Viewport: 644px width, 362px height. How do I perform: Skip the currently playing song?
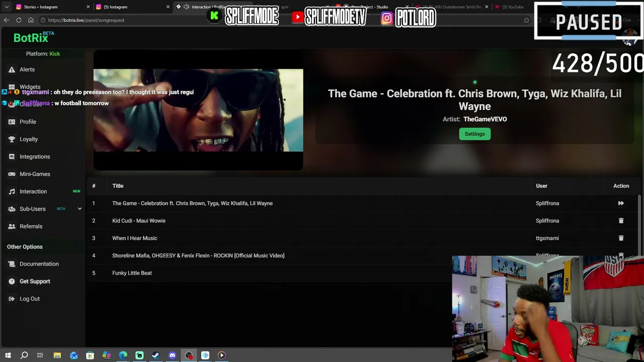coord(621,203)
